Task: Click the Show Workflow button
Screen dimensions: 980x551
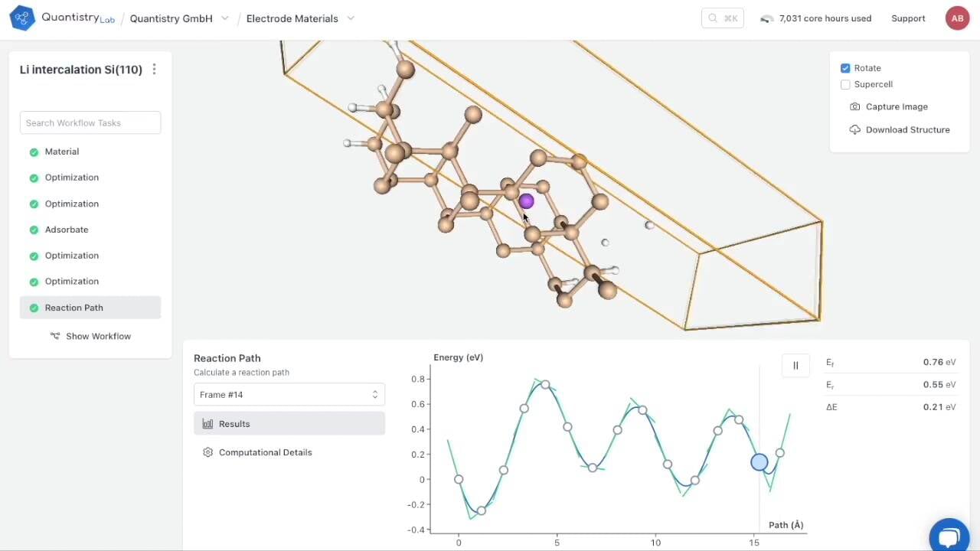Action: [x=90, y=336]
